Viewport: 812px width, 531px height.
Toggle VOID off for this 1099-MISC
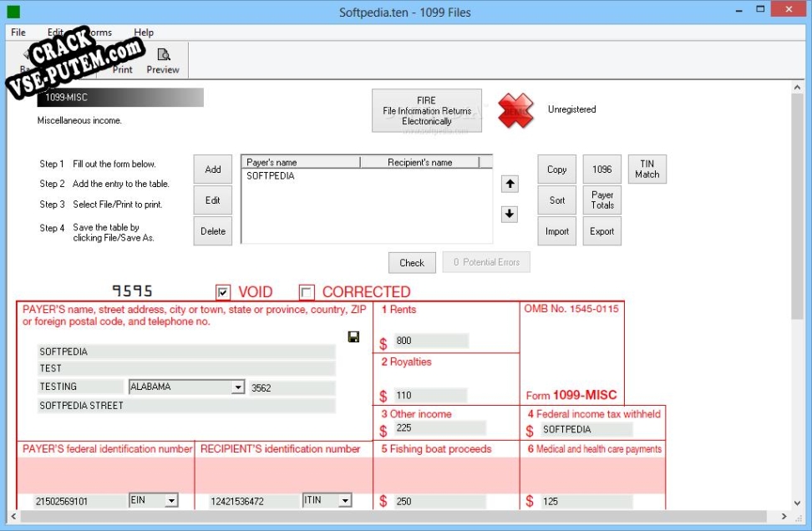coord(223,291)
